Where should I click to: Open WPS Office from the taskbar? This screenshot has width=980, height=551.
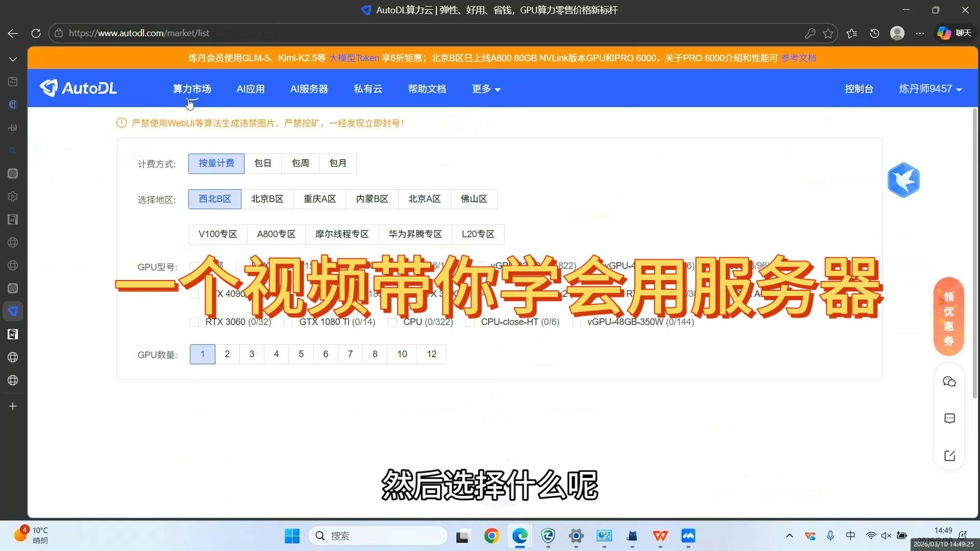click(660, 536)
